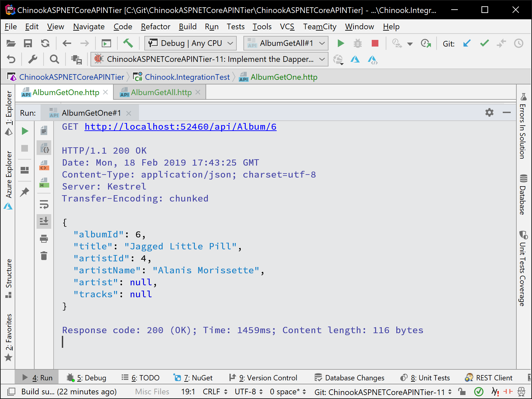Click the undo arrow icon

click(x=11, y=59)
